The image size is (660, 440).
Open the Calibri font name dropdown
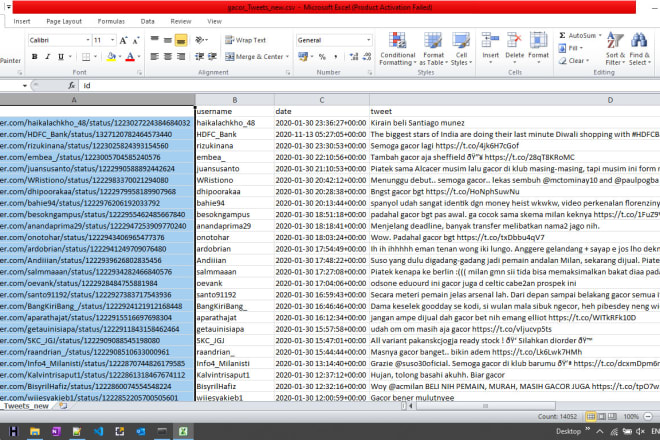[x=88, y=40]
